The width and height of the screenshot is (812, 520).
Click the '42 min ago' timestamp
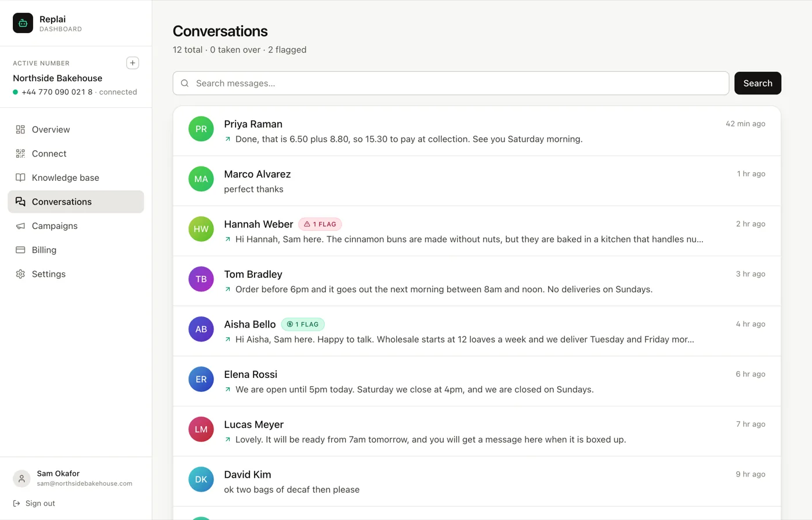745,123
